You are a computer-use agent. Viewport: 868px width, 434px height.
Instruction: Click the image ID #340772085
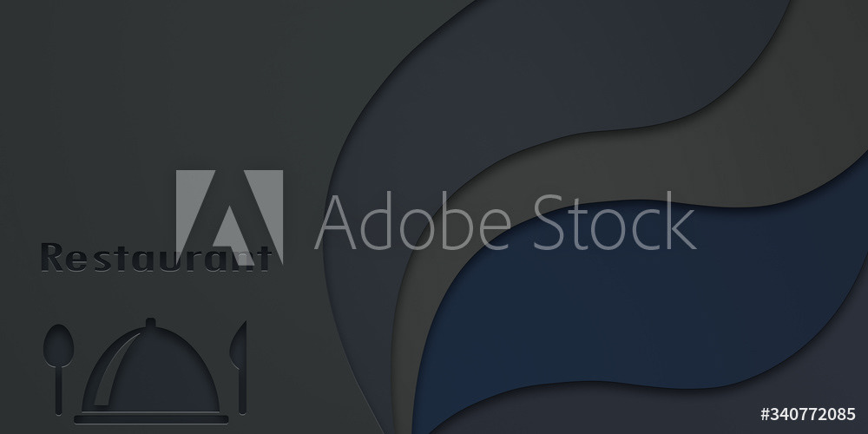click(807, 414)
